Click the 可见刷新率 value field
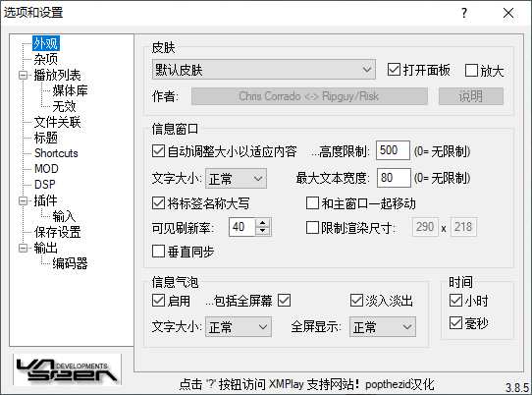Screen dimensions: 532x395 tap(241, 227)
